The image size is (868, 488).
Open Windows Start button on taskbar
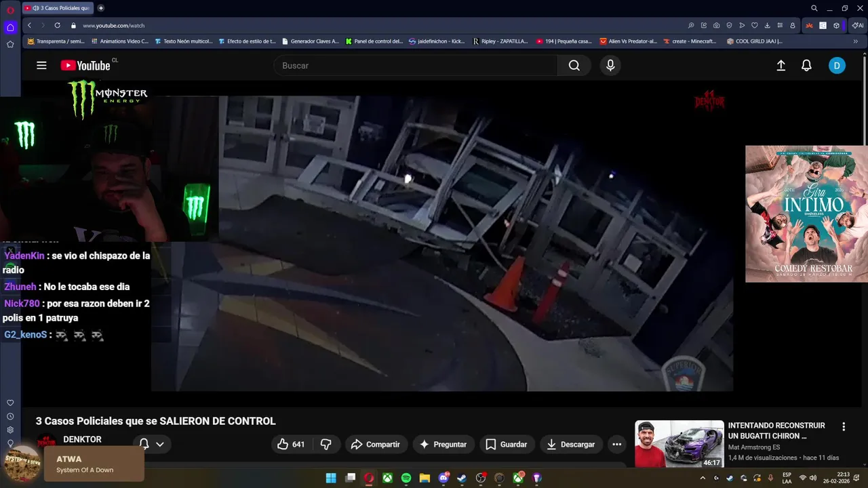coord(331,478)
